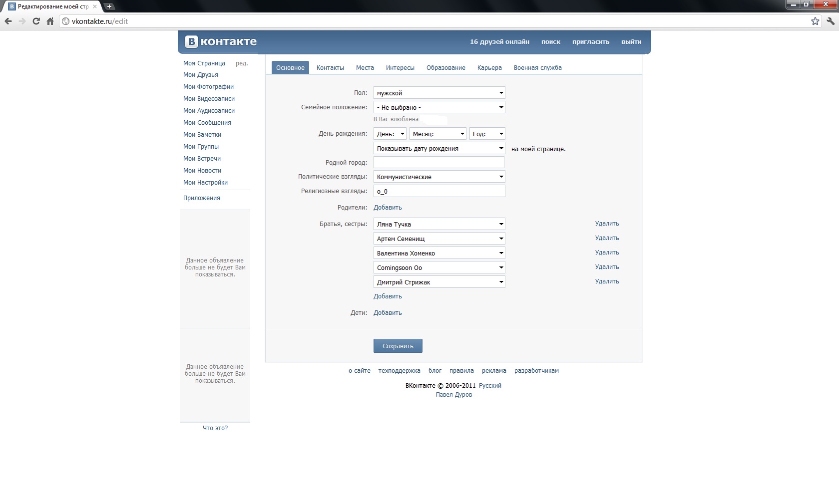Go to browser home icon
839x504 pixels.
50,21
